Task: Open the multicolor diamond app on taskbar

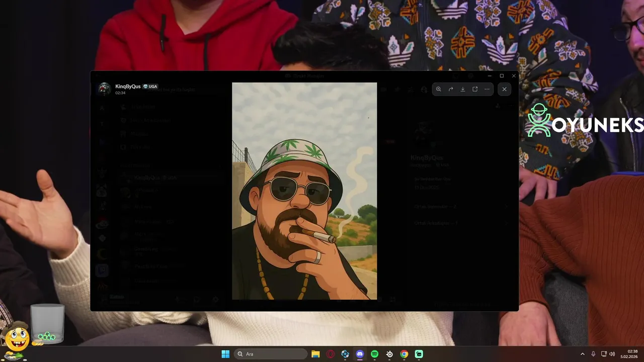Action: pyautogui.click(x=345, y=354)
